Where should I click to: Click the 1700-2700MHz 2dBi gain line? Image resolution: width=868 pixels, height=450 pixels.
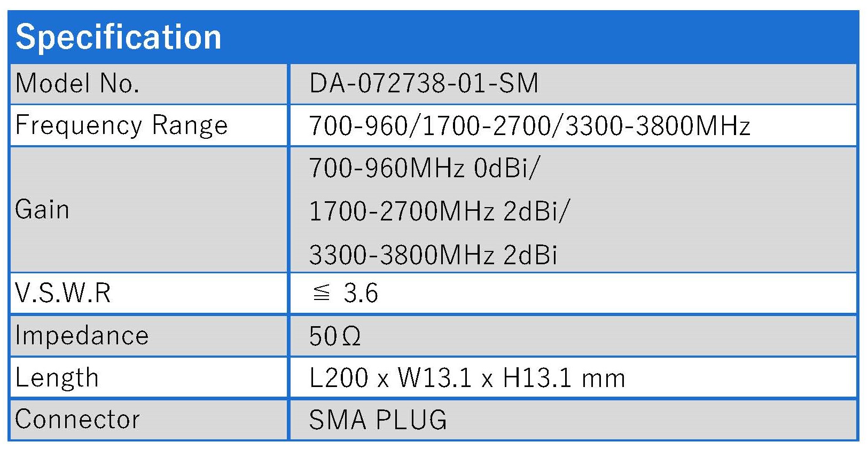pos(439,211)
